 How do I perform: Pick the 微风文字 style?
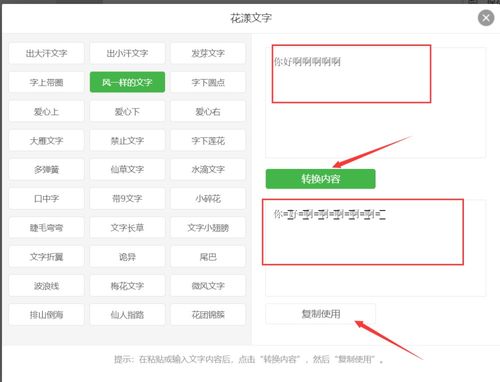click(x=208, y=285)
